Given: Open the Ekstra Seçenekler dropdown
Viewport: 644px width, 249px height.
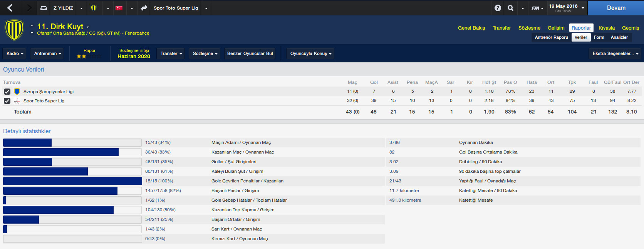Looking at the screenshot, I should pos(615,53).
